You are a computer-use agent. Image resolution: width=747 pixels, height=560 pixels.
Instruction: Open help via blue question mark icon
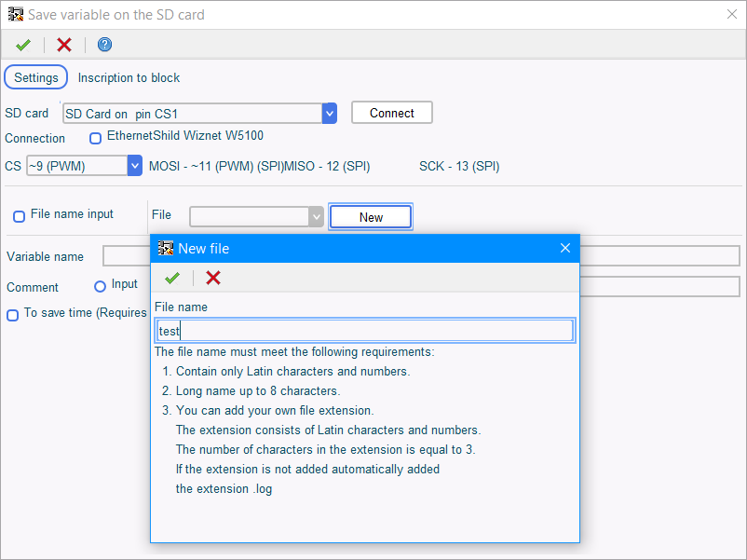[x=105, y=45]
